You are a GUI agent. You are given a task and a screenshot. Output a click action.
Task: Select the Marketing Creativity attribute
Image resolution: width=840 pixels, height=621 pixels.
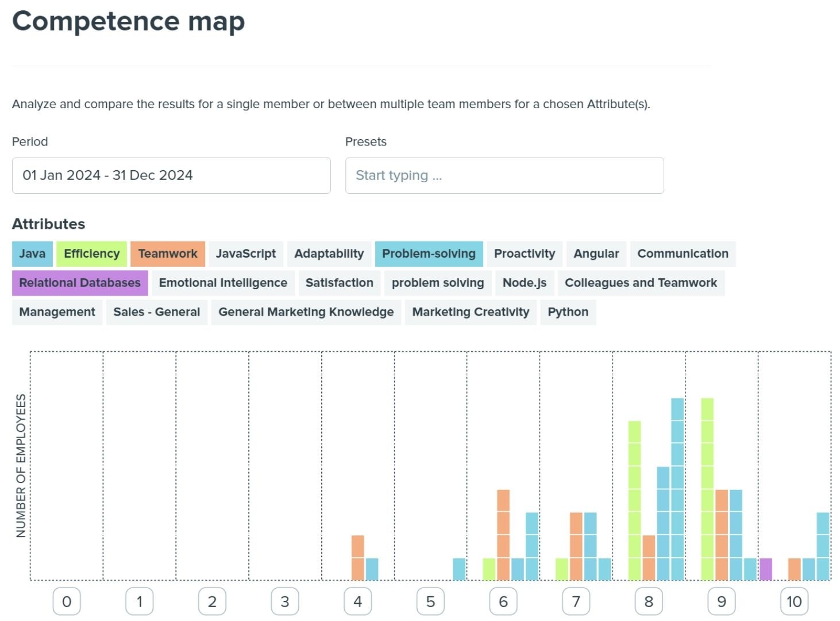coord(470,312)
